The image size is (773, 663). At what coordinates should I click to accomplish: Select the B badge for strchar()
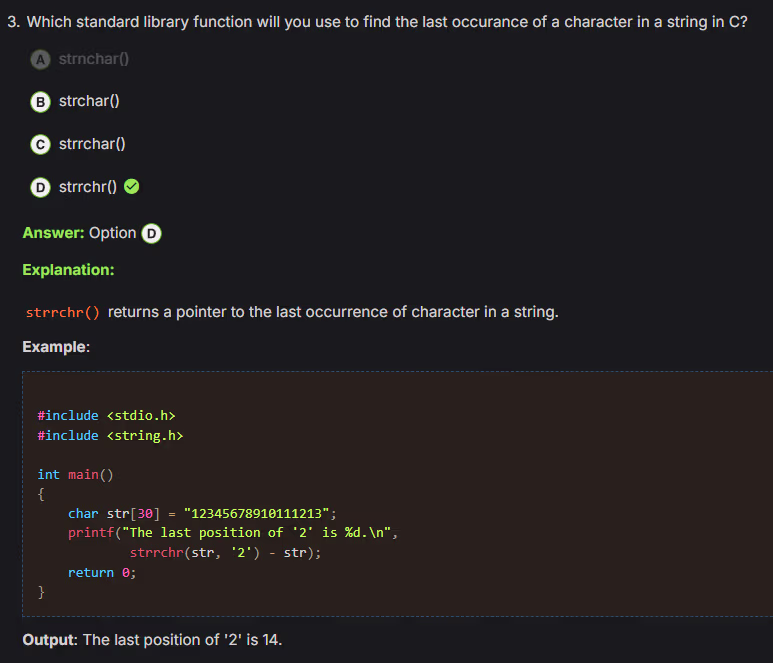(40, 101)
